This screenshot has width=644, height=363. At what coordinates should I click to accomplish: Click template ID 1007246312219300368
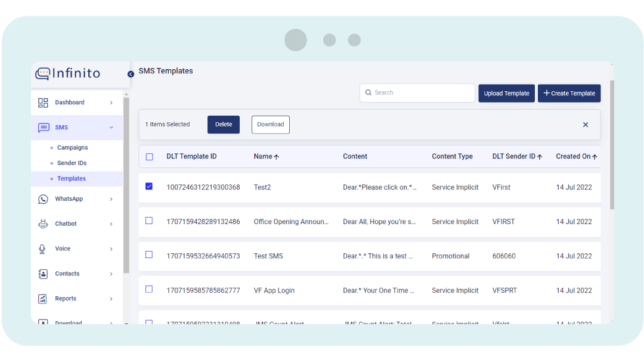coord(203,187)
